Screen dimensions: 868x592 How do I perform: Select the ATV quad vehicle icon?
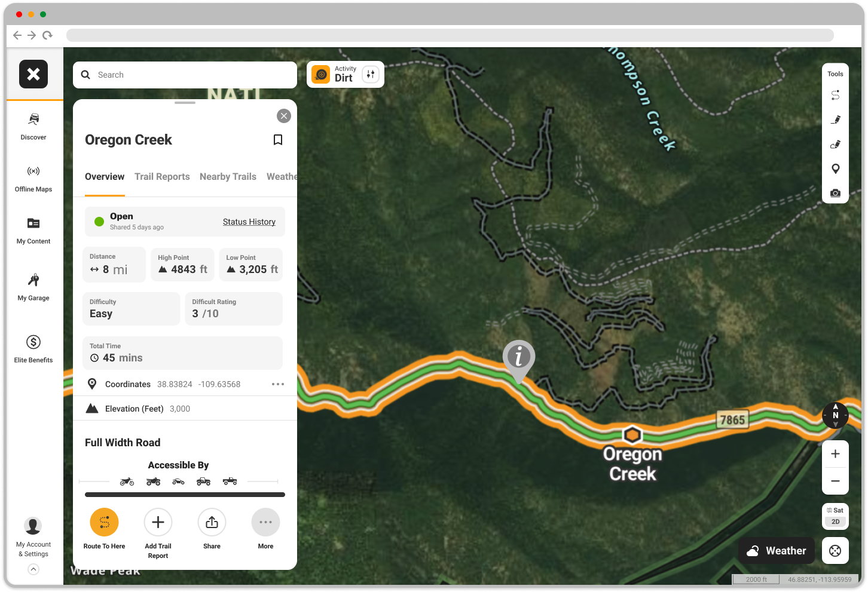point(154,481)
